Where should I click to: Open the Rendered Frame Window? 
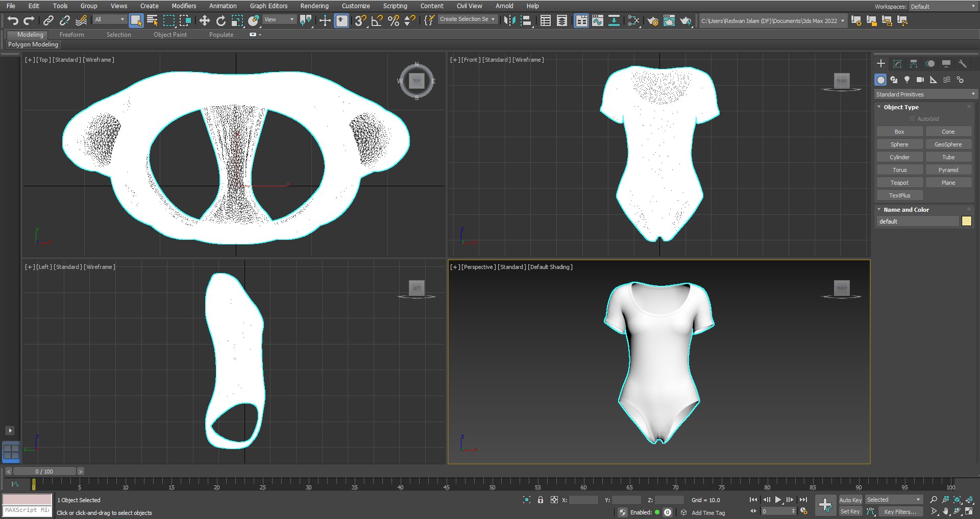pos(669,20)
